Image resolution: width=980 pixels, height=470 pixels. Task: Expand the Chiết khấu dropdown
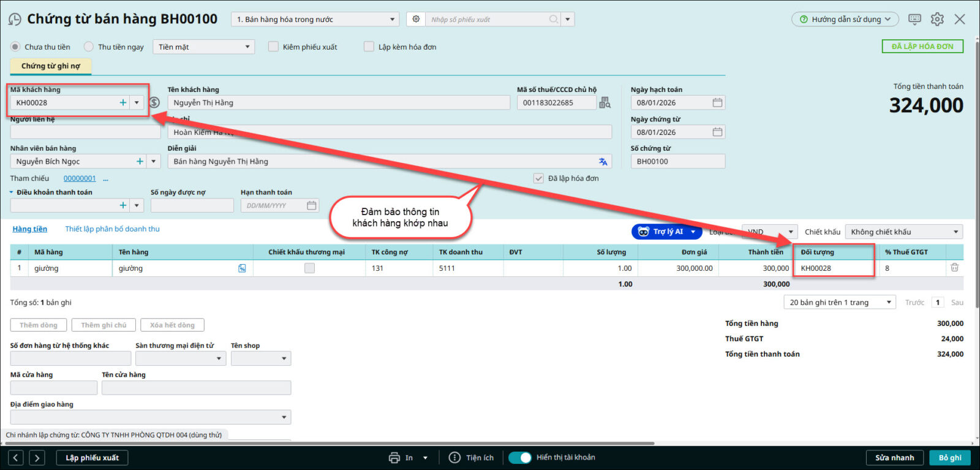[x=903, y=232]
